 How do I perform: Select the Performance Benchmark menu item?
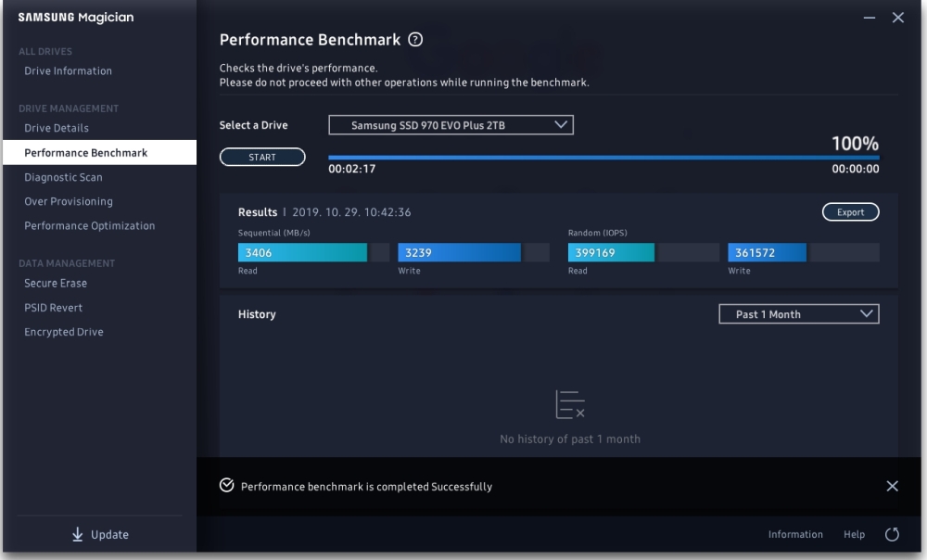(100, 153)
